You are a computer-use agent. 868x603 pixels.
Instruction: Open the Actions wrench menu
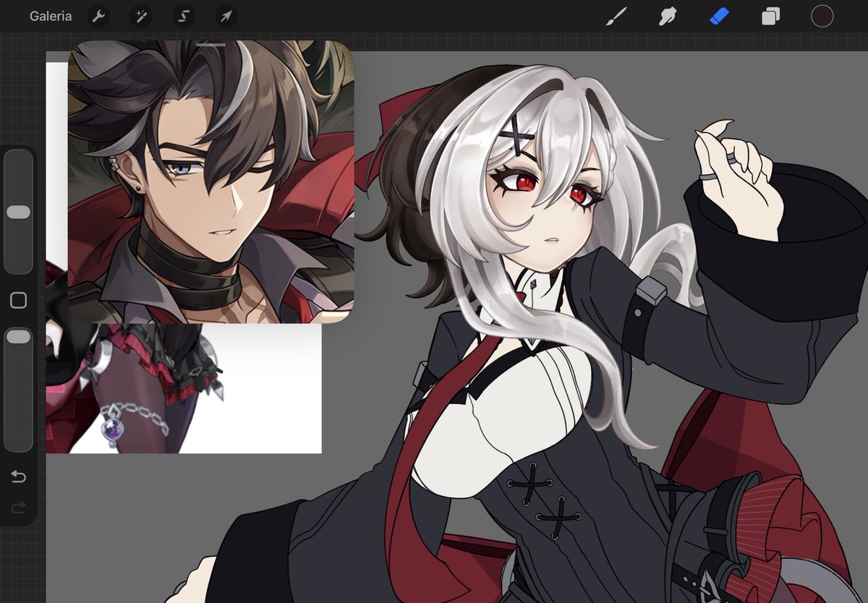[98, 16]
